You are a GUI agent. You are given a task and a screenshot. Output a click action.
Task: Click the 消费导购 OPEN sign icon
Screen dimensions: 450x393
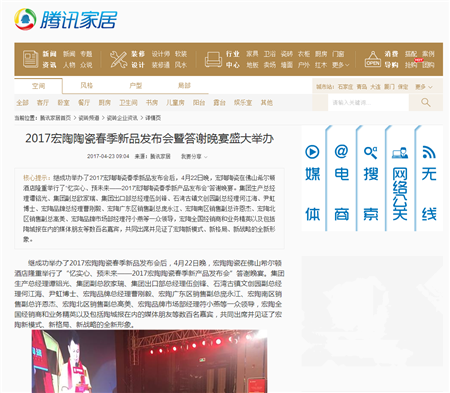click(x=373, y=59)
